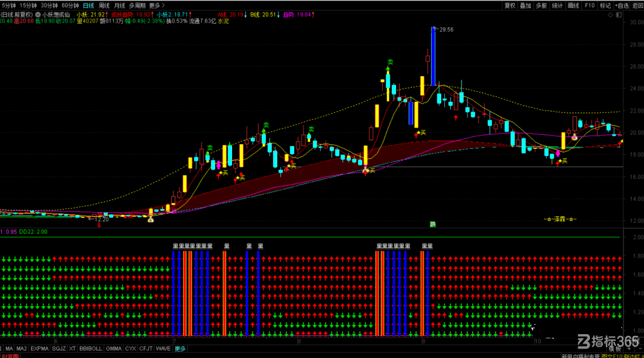
Task: Select the BBIBOLL indicator tab
Action: click(91, 348)
